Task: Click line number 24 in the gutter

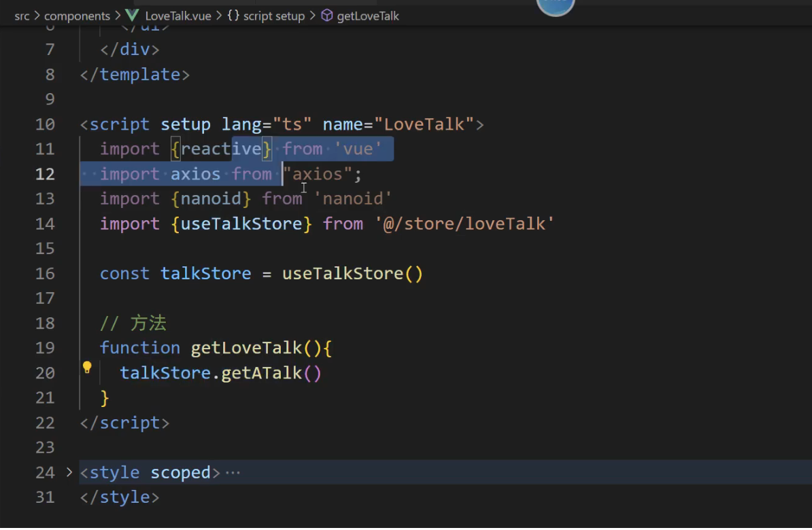Action: [45, 472]
